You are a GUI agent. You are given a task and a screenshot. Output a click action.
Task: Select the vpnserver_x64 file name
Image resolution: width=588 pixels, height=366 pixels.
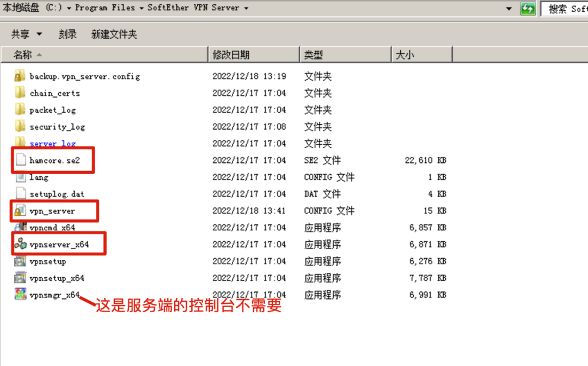59,245
